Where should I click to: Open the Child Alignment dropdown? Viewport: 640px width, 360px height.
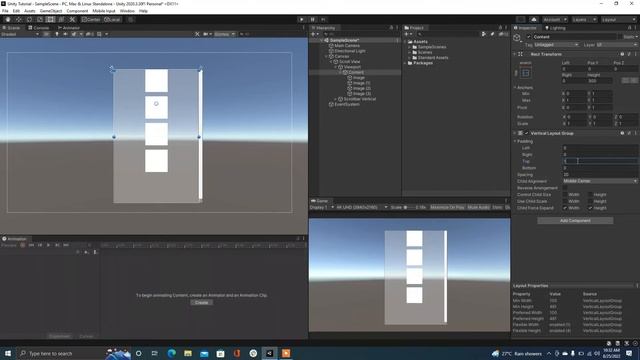point(600,181)
